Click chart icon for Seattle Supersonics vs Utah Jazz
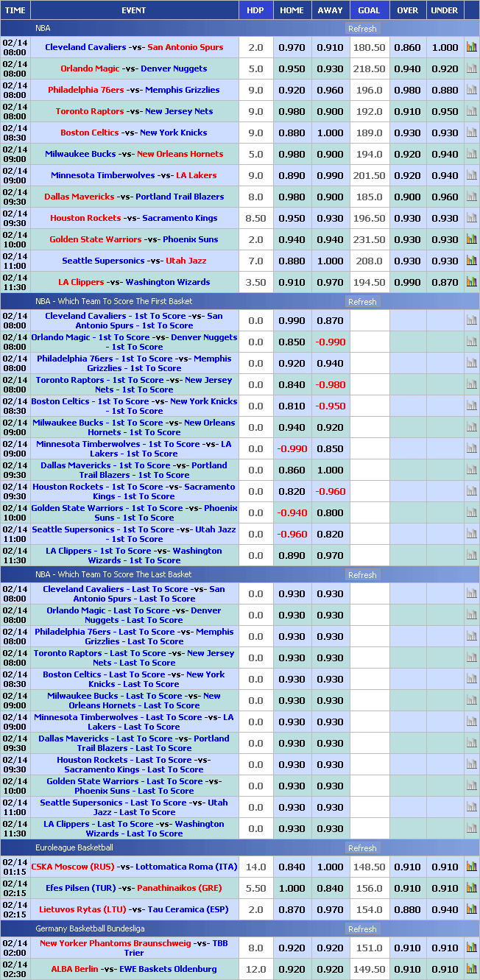This screenshot has height=980, width=480. [471, 261]
